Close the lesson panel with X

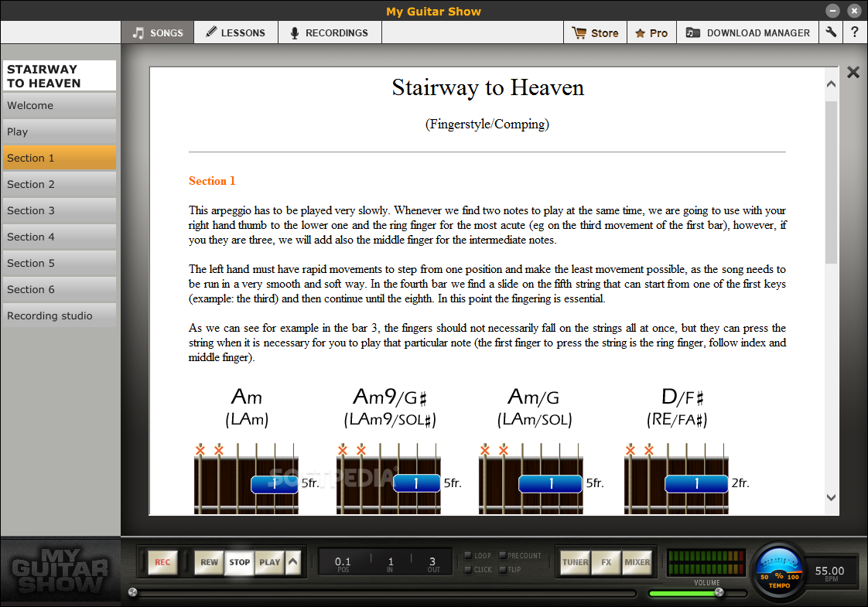click(853, 72)
